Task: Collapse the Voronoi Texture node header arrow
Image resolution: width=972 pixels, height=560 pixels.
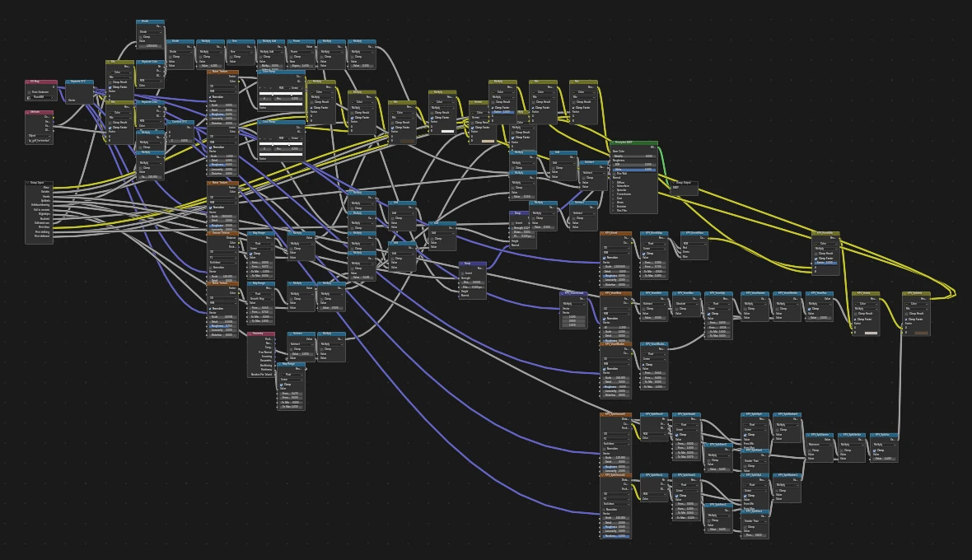Action: pos(209,233)
